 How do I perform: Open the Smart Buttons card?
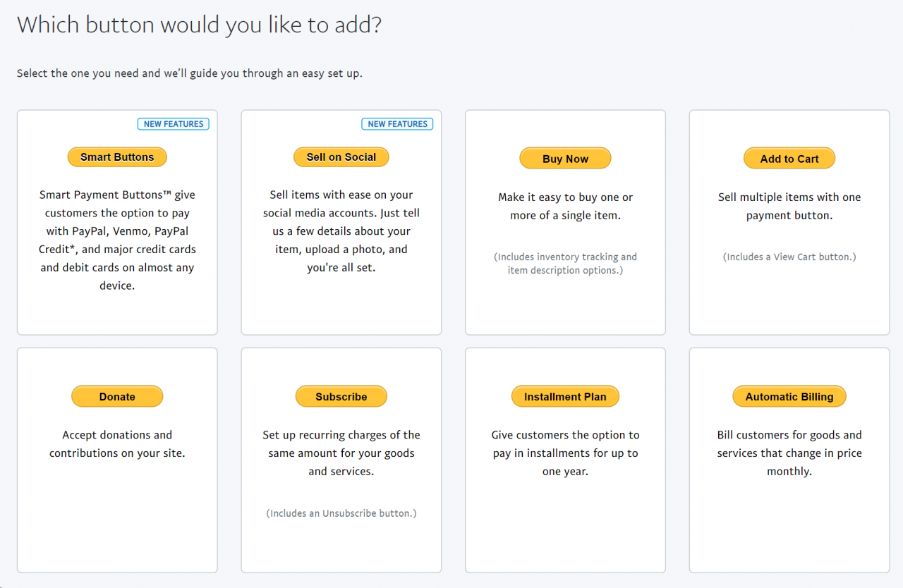tap(117, 240)
